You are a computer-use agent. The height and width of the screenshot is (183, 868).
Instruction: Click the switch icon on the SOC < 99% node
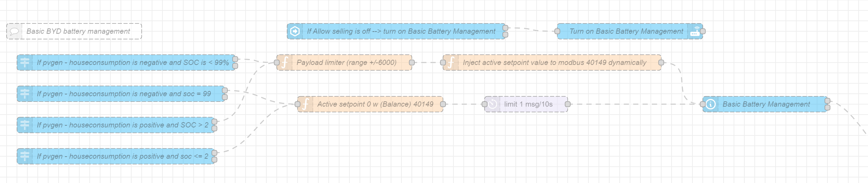pyautogui.click(x=25, y=63)
